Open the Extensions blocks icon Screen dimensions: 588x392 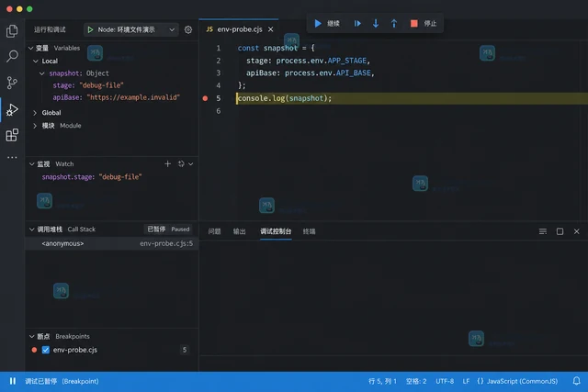tap(12, 135)
